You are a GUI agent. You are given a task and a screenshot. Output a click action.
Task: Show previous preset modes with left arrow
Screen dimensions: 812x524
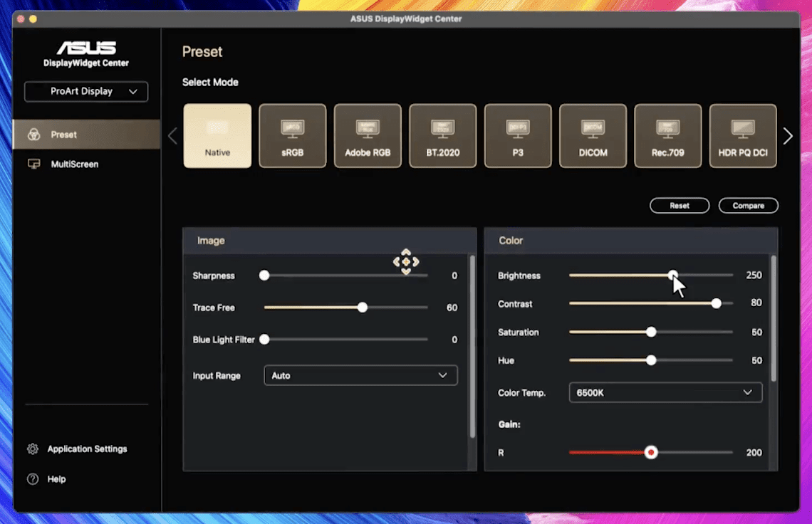coord(172,136)
